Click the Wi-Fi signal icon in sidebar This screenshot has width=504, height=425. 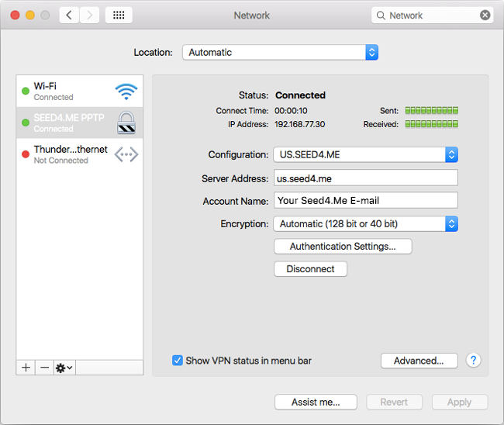[x=126, y=92]
